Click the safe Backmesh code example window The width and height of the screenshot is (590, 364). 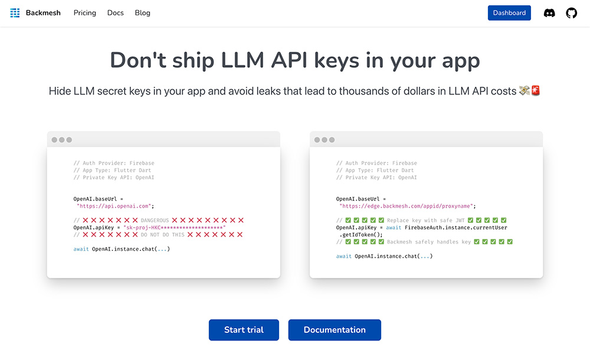click(426, 205)
